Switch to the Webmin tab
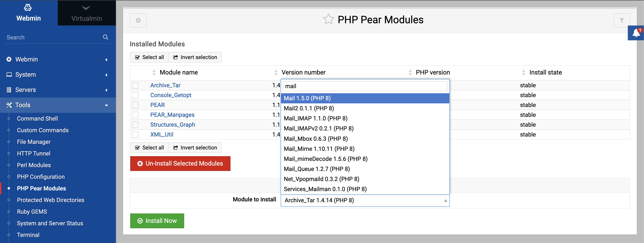This screenshot has width=644, height=243. (x=29, y=13)
